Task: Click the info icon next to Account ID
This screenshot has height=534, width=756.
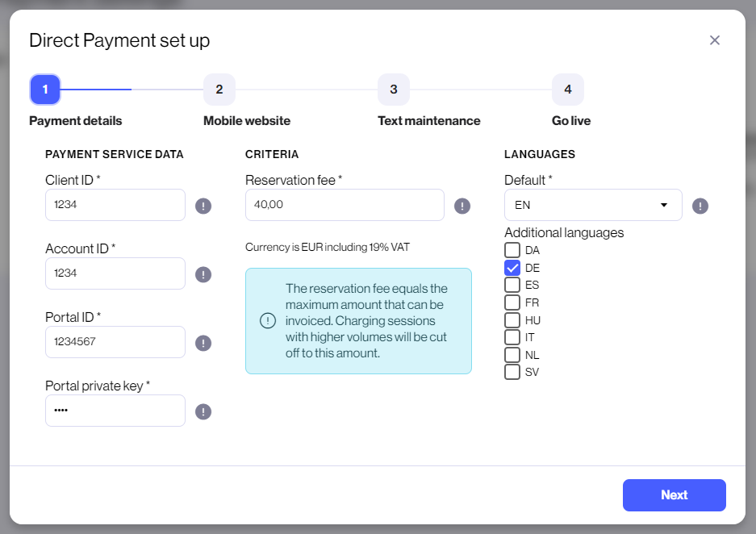Action: (203, 274)
